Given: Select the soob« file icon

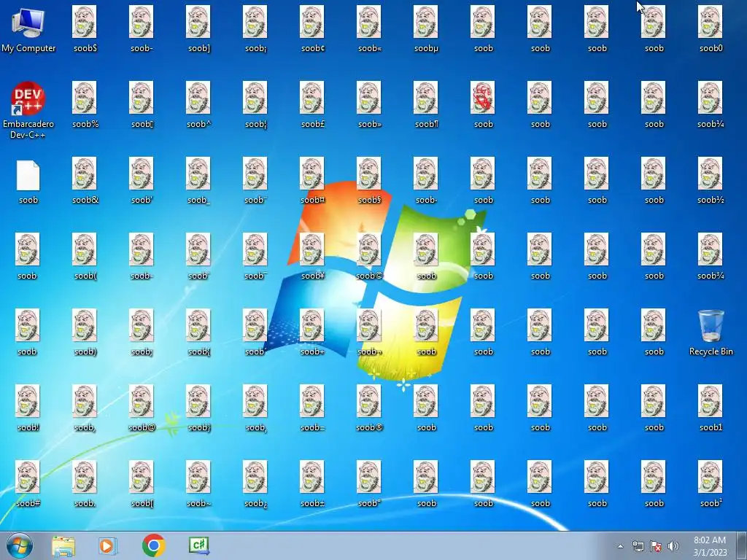Looking at the screenshot, I should tap(368, 22).
